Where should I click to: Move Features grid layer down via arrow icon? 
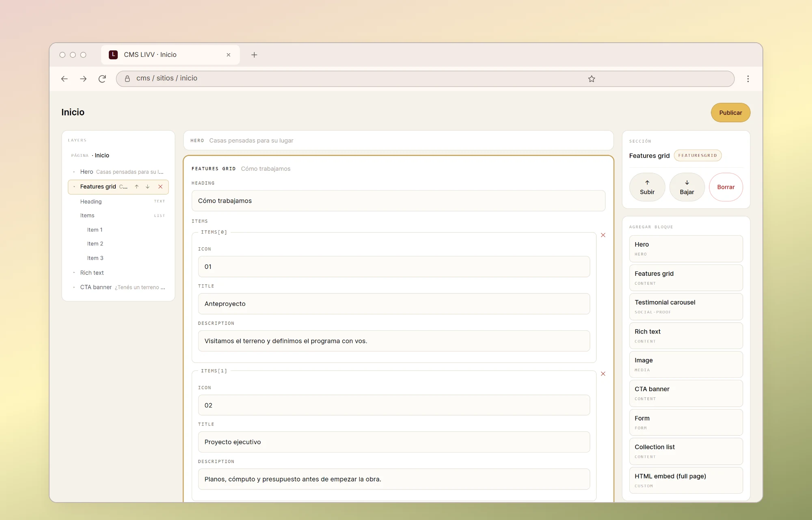(148, 187)
